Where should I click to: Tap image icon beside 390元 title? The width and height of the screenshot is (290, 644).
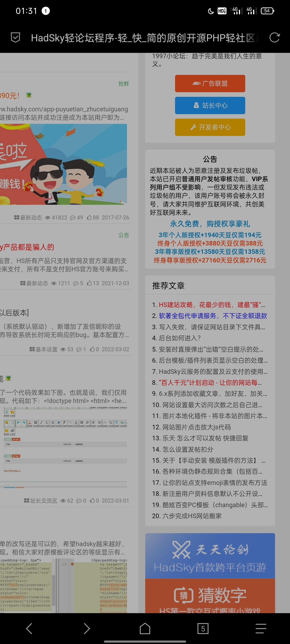(29, 95)
